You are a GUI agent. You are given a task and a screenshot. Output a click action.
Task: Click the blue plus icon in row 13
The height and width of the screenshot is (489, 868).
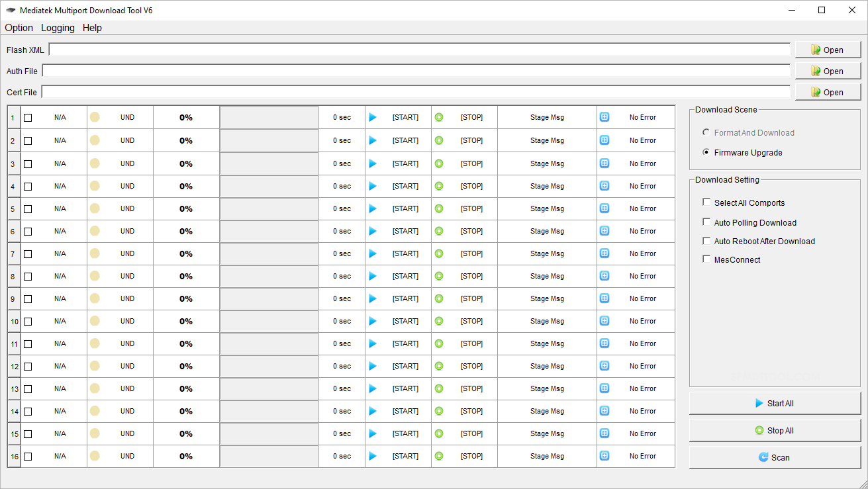click(604, 388)
